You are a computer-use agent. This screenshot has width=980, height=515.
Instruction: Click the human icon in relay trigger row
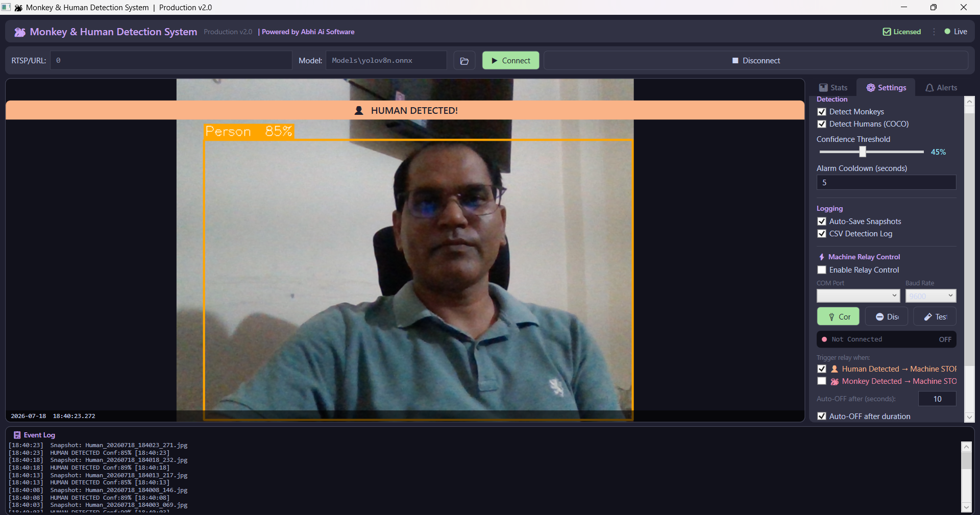coord(835,369)
